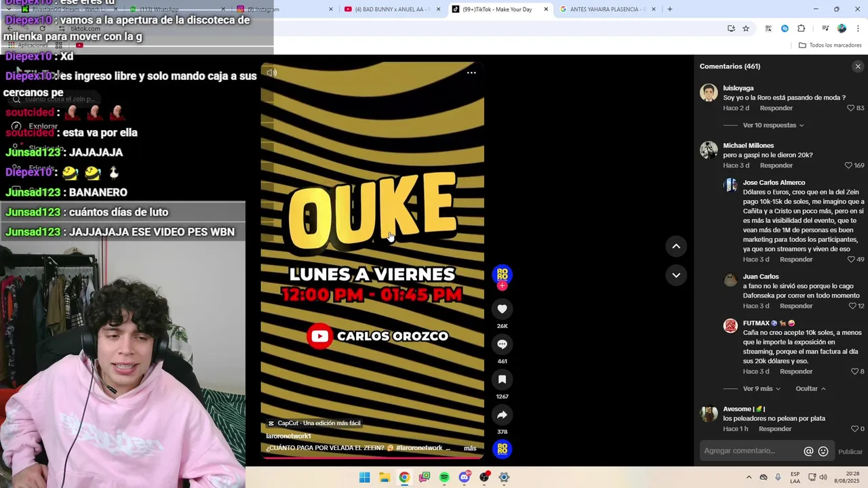This screenshot has height=488, width=868.
Task: Open luisloyaga's profile picture
Action: [709, 93]
